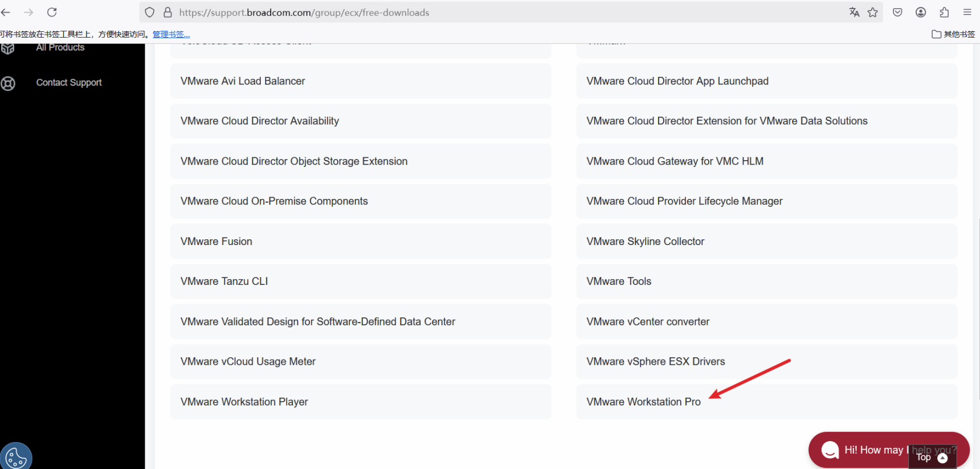Open VMware vCloud Usage Meter
Image resolution: width=980 pixels, height=469 pixels.
(361, 362)
